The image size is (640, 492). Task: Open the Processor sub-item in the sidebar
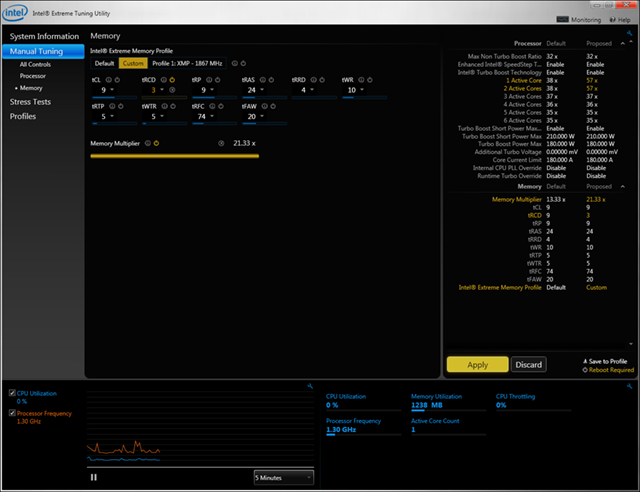pyautogui.click(x=33, y=76)
